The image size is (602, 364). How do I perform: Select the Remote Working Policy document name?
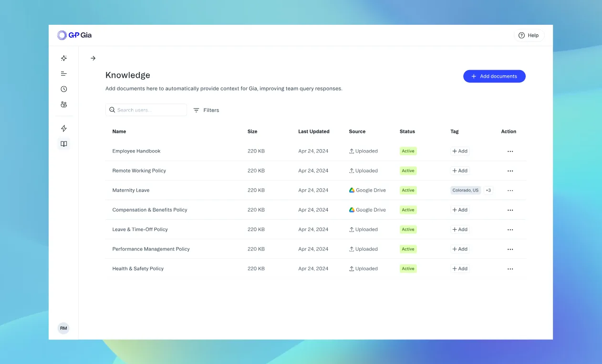point(139,171)
